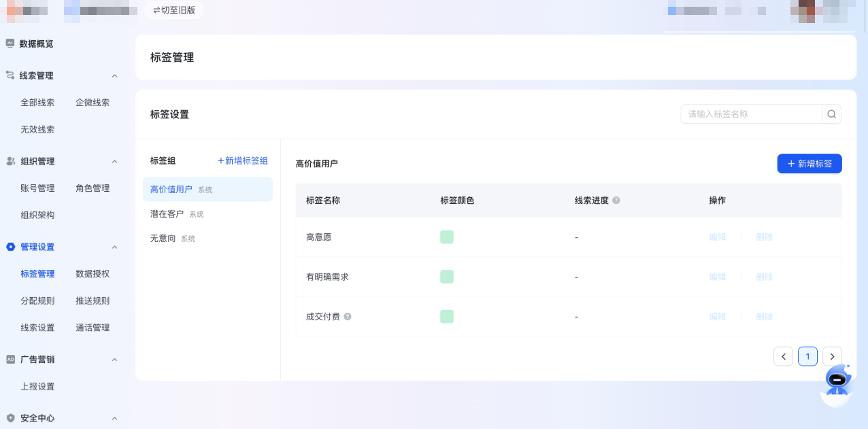Collapse the 组织管理 section

click(x=114, y=161)
